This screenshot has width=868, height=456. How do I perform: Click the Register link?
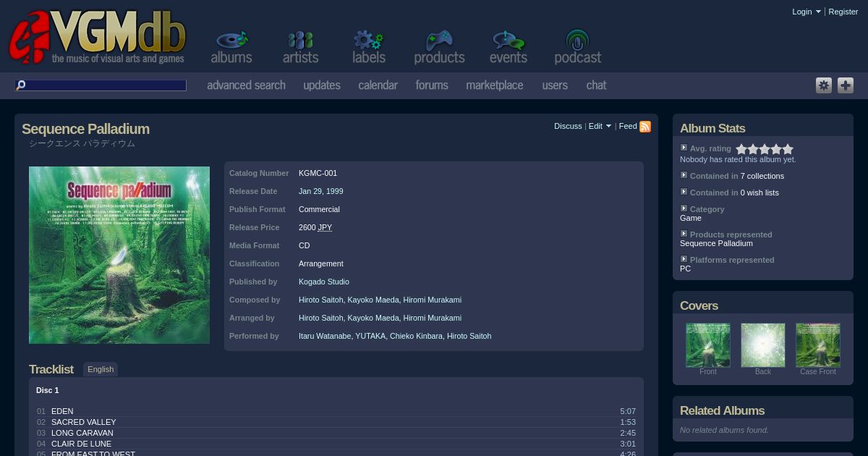click(843, 12)
